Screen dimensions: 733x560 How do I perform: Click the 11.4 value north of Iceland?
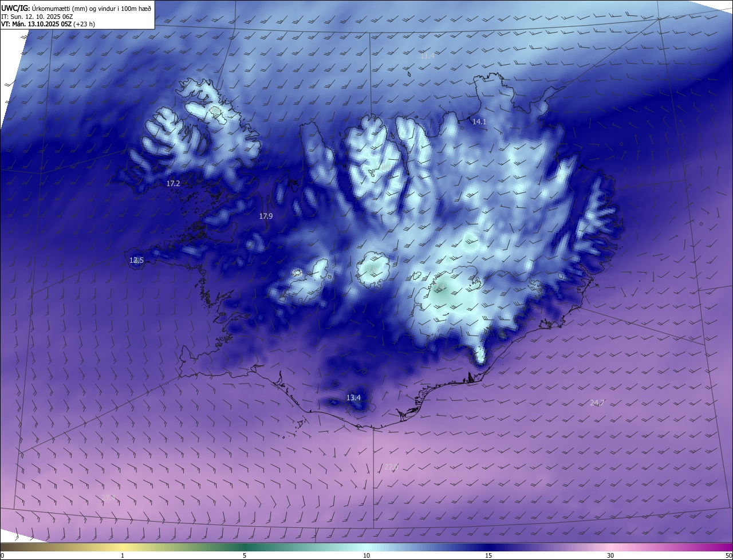(x=427, y=56)
